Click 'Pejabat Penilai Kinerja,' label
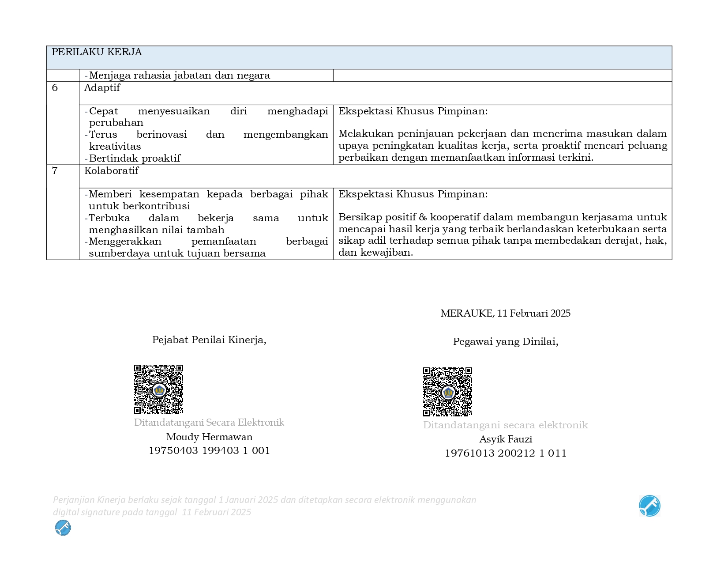Viewport: 728px width, 563px height. [209, 340]
